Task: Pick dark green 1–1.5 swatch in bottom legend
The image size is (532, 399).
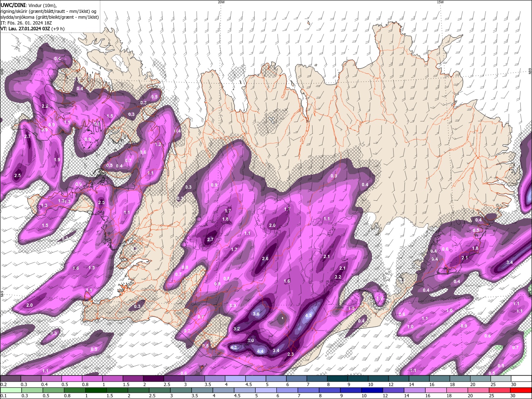Action: point(96,390)
